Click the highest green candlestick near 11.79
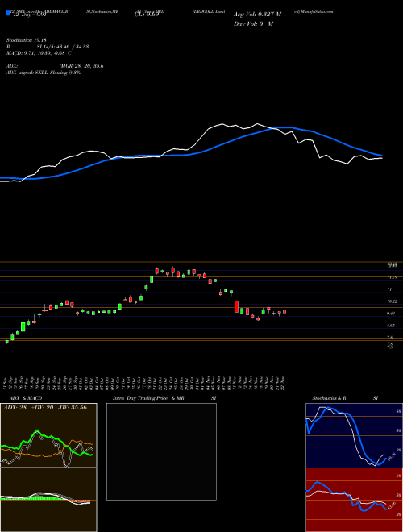 click(x=152, y=279)
